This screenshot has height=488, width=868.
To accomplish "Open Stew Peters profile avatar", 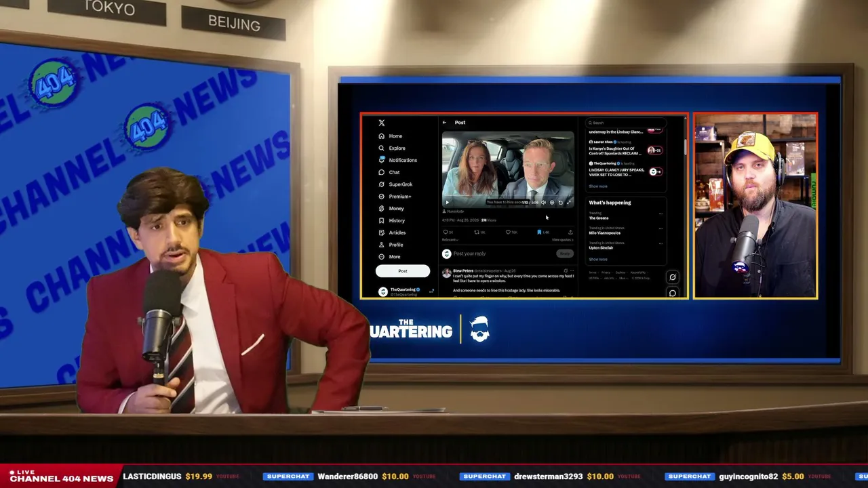I will click(446, 272).
